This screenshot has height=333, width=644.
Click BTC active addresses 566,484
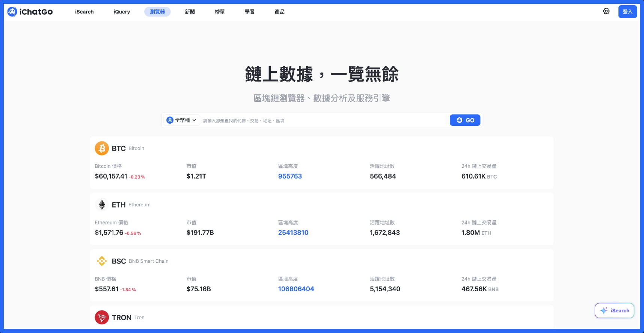pyautogui.click(x=383, y=176)
